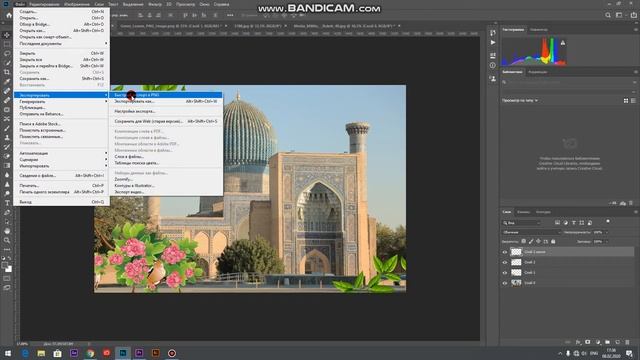The height and width of the screenshot is (360, 640).
Task: Open the Просмотр по типу dropdown
Action: coord(520,100)
